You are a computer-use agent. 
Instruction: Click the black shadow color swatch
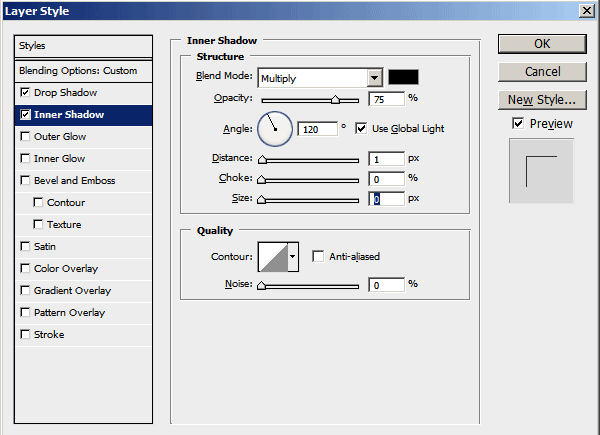(x=404, y=78)
